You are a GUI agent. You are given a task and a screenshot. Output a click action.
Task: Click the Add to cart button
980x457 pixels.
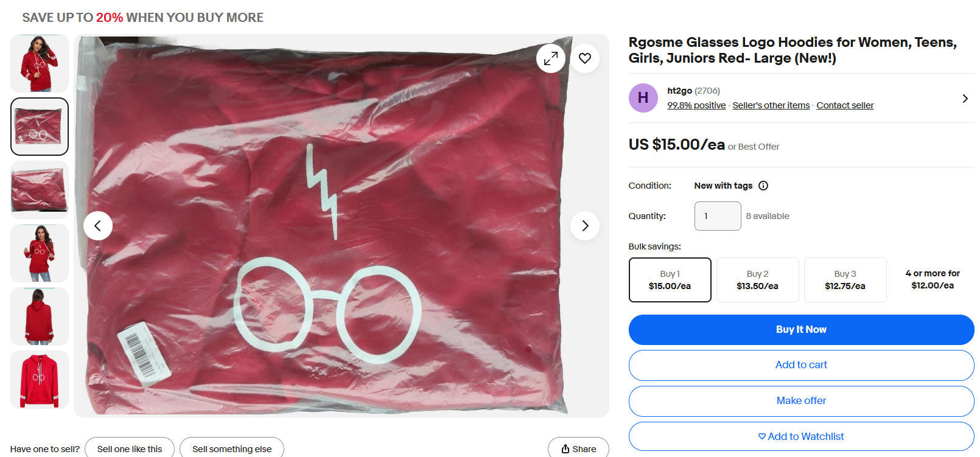[x=801, y=365]
